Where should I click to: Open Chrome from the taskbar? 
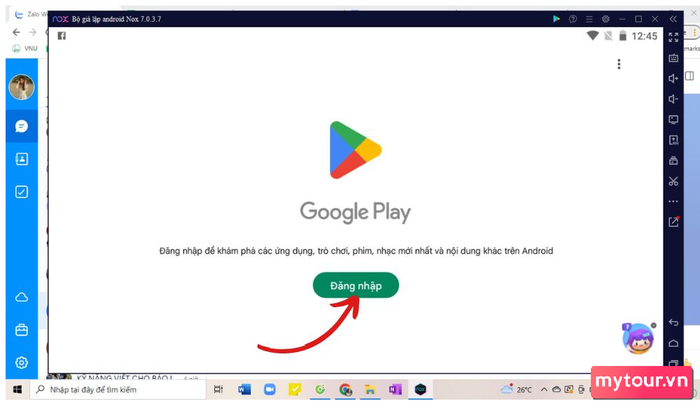tap(345, 390)
